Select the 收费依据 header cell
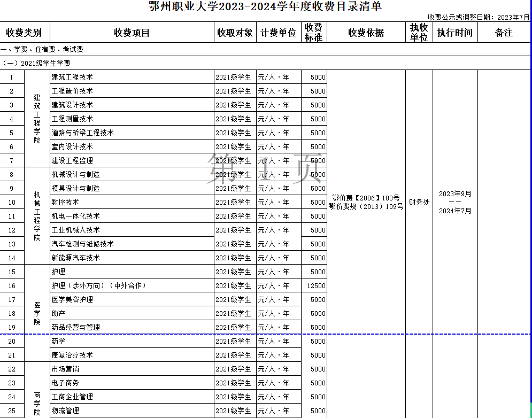This screenshot has height=418, width=532. coord(366,33)
